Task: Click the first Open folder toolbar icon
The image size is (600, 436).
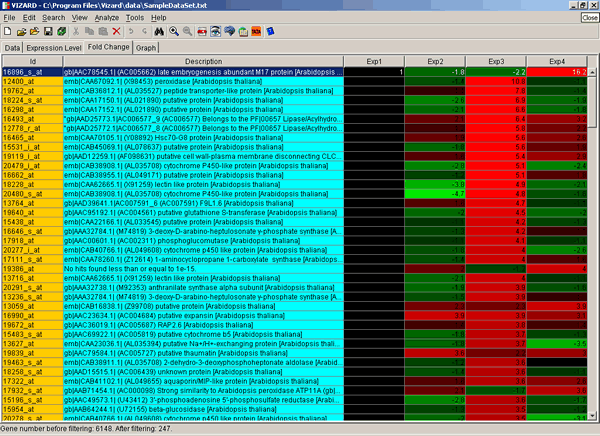Action: pyautogui.click(x=21, y=31)
